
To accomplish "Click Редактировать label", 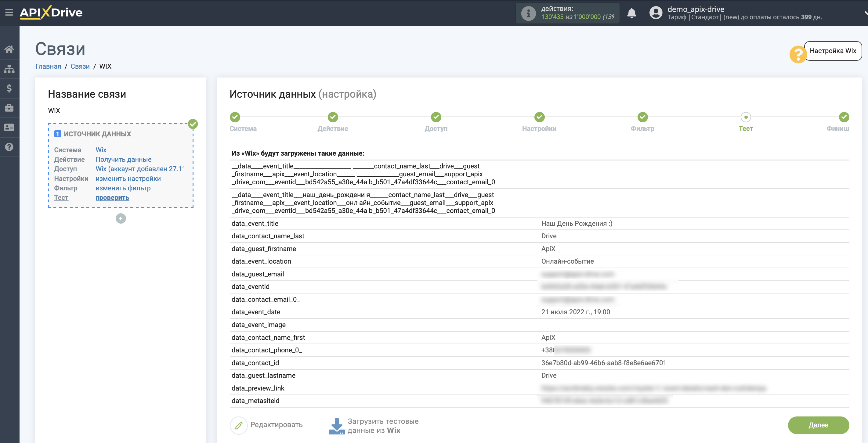I will click(276, 425).
